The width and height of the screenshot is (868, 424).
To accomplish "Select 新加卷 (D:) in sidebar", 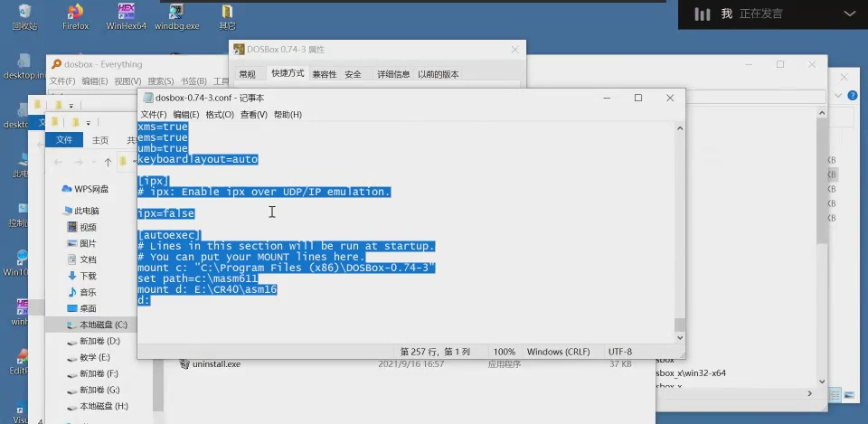I will click(93, 341).
